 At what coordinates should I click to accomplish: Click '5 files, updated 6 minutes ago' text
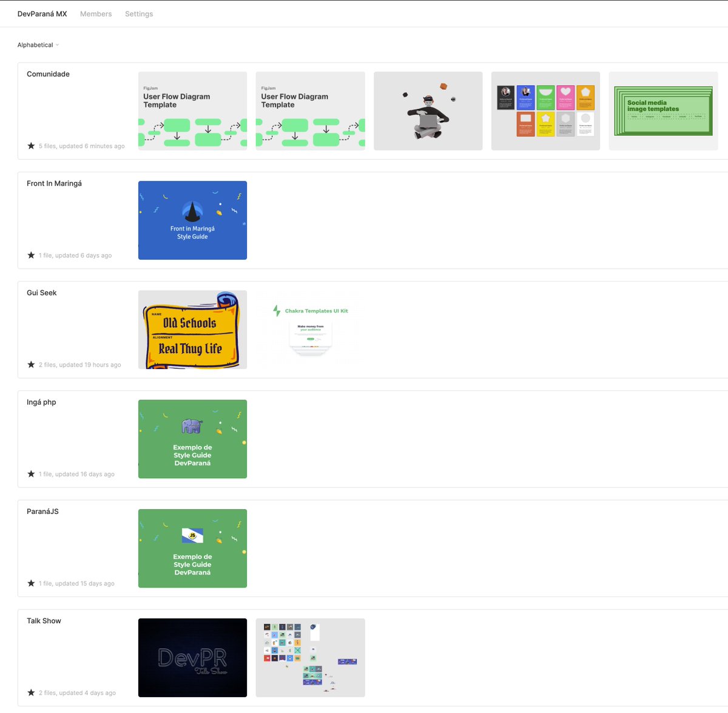[82, 146]
